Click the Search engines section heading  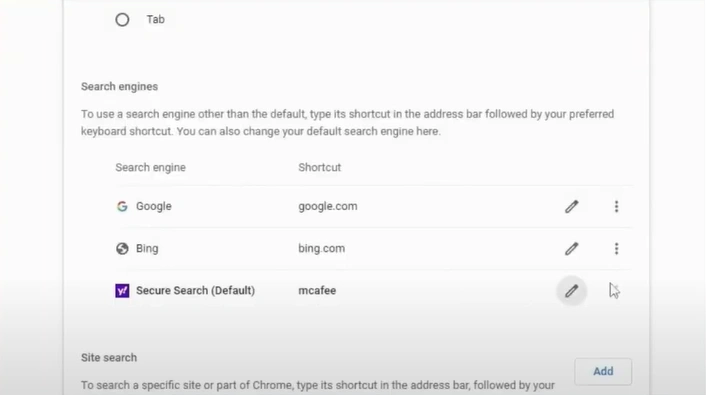click(119, 86)
